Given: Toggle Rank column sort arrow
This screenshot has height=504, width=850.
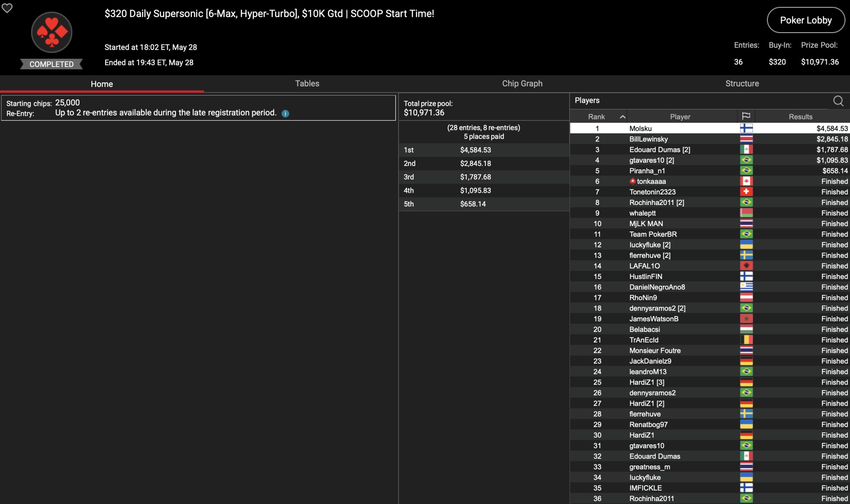Looking at the screenshot, I should point(622,117).
